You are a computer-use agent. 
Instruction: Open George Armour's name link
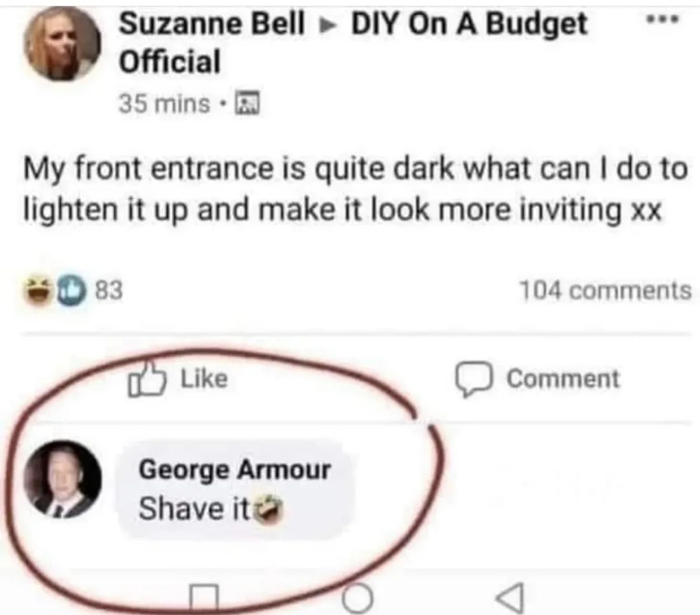pos(235,469)
